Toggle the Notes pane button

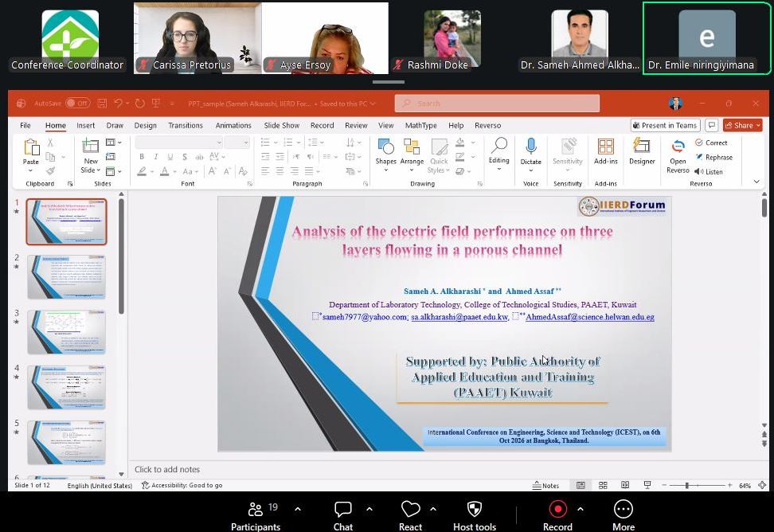pyautogui.click(x=545, y=486)
